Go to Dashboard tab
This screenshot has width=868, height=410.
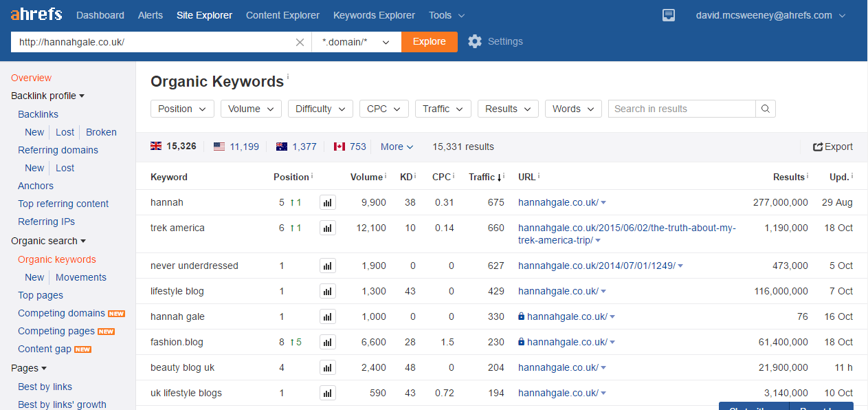point(100,15)
